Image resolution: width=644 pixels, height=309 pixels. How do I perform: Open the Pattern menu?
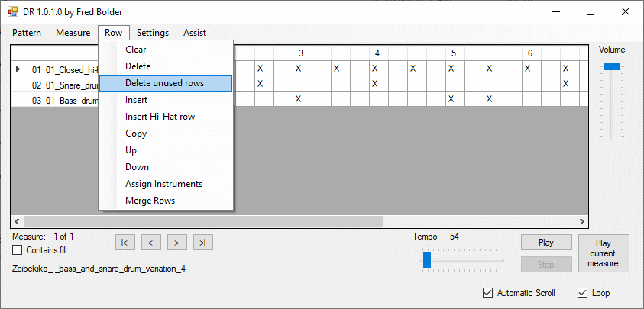tap(27, 33)
